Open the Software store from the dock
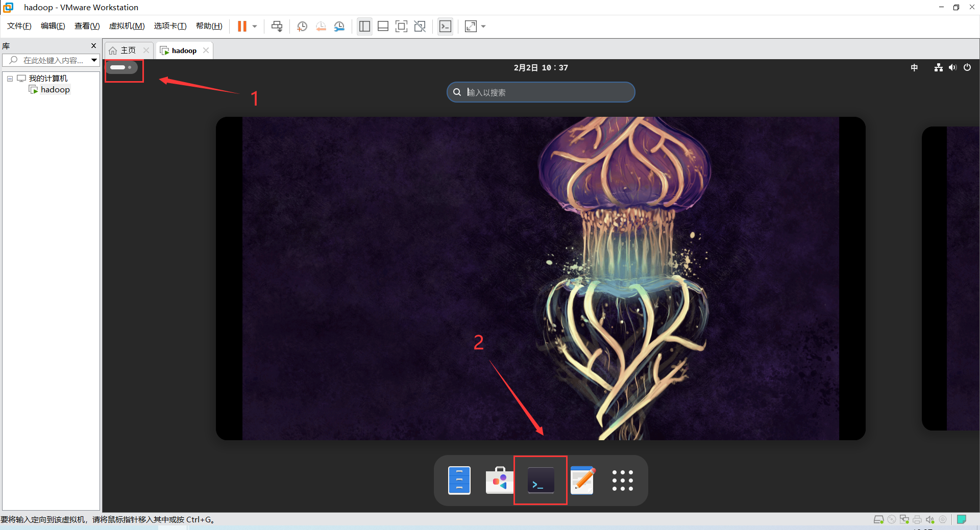980x530 pixels. point(500,480)
